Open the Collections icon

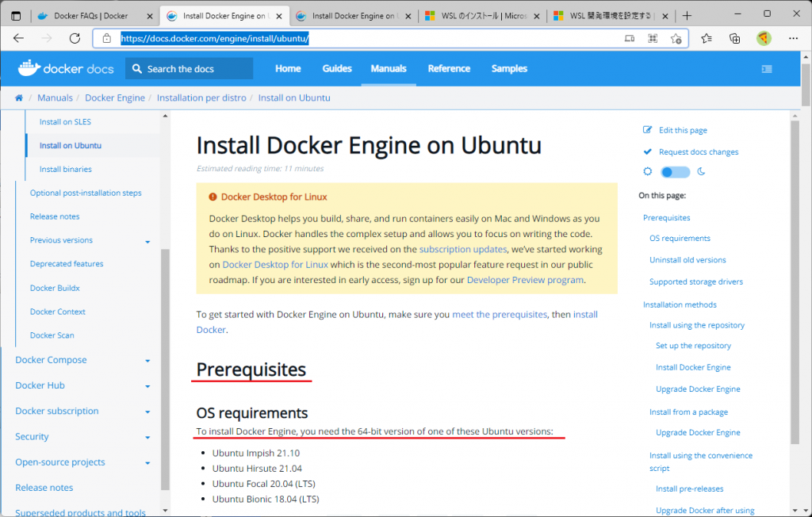pos(734,38)
